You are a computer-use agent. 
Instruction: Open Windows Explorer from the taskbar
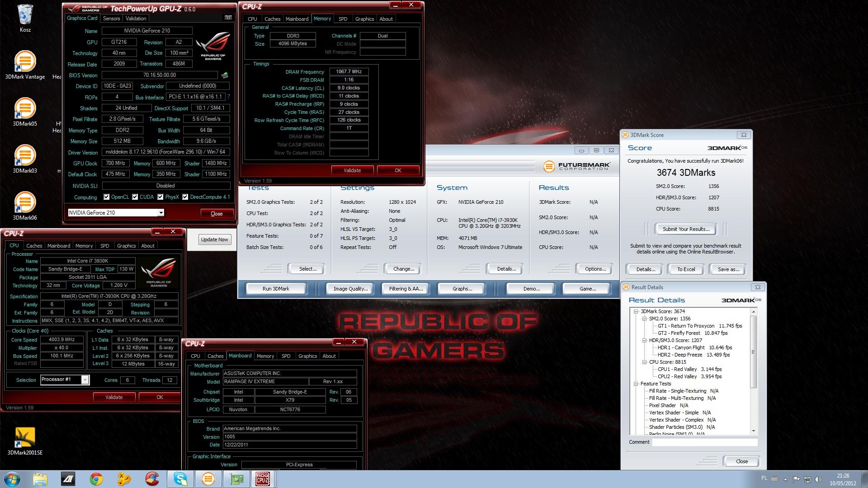[40, 479]
